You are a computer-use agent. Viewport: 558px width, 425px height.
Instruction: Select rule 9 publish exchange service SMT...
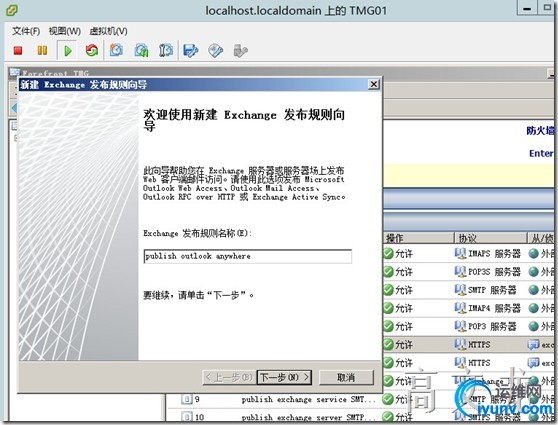[308, 399]
